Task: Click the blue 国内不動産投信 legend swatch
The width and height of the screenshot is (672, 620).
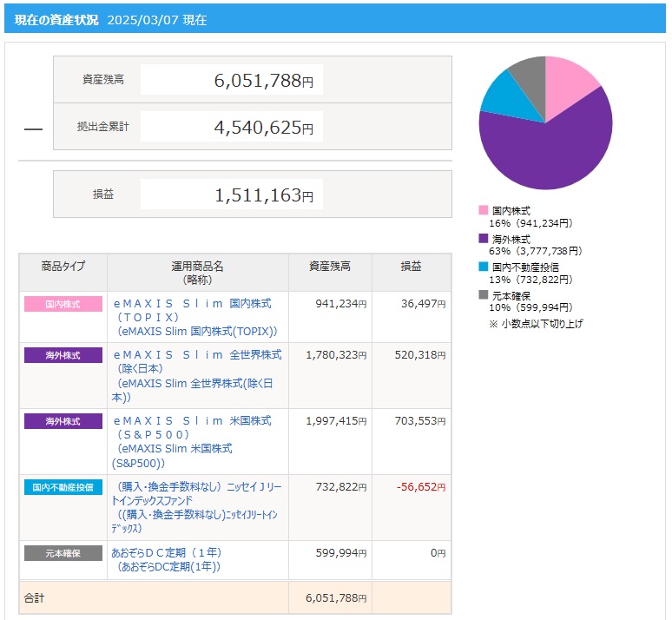Action: tap(484, 267)
